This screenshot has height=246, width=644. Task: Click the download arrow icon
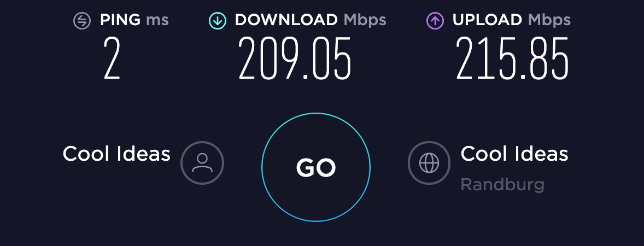pyautogui.click(x=217, y=21)
